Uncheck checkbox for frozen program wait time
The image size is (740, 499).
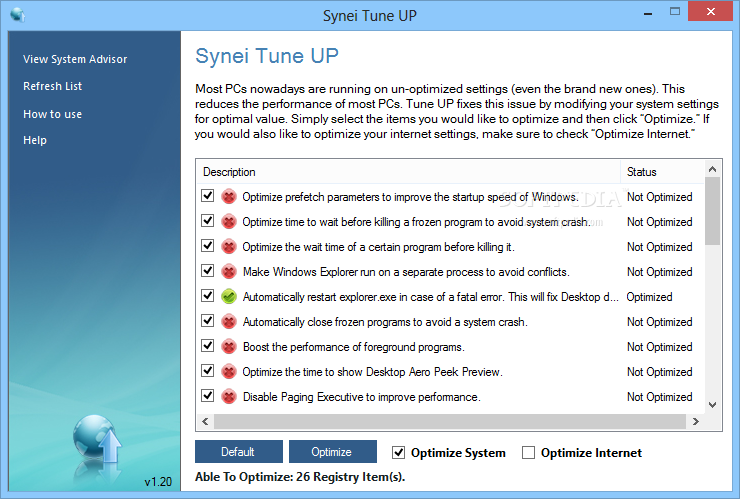click(x=208, y=220)
